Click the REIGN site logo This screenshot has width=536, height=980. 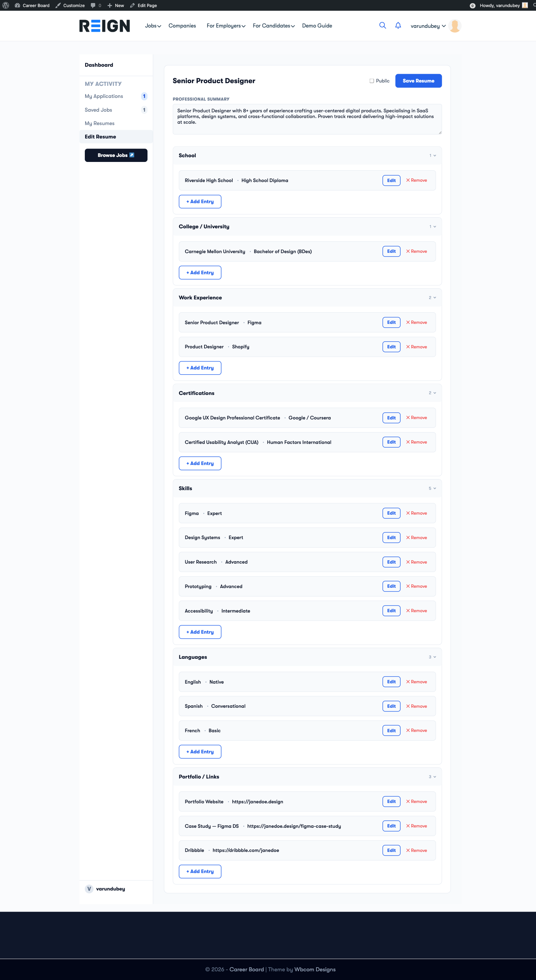click(104, 25)
